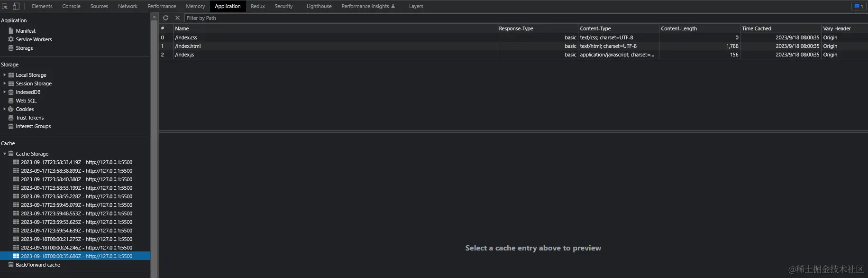Expand the Local Storage tree node
This screenshot has height=278, width=868.
click(4, 75)
